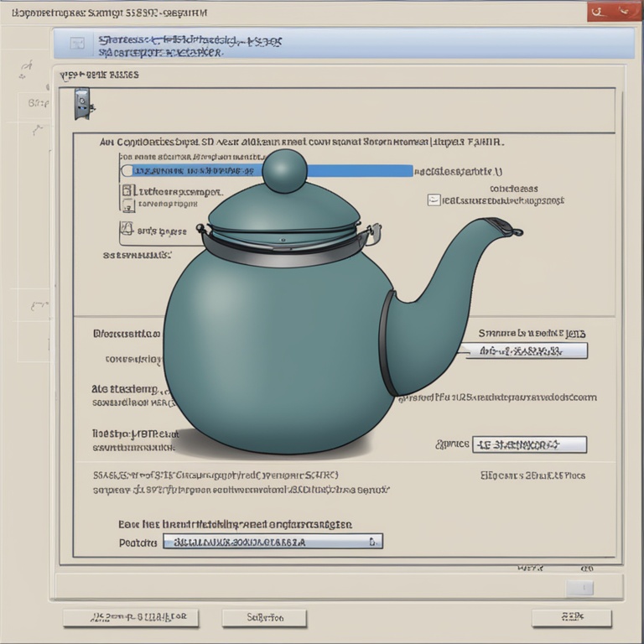Click the middle bottom button
Image resolution: width=644 pixels, height=644 pixels.
click(x=264, y=618)
